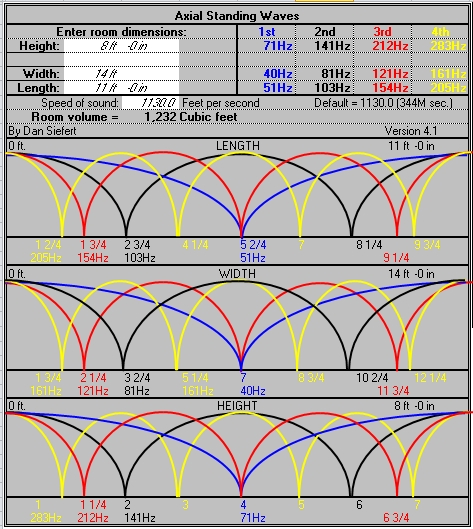Viewport: 473px width, 529px height.
Task: Click the WIDTH chart heading
Action: click(x=237, y=274)
